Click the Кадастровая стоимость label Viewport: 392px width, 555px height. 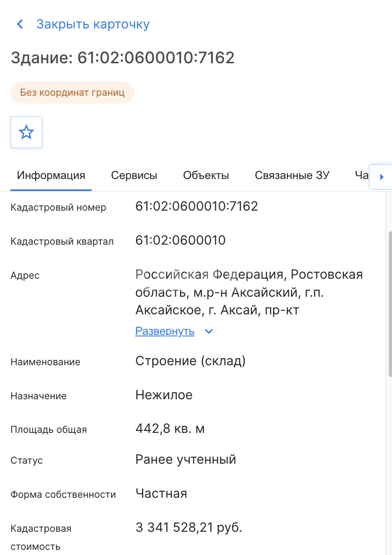[41, 537]
